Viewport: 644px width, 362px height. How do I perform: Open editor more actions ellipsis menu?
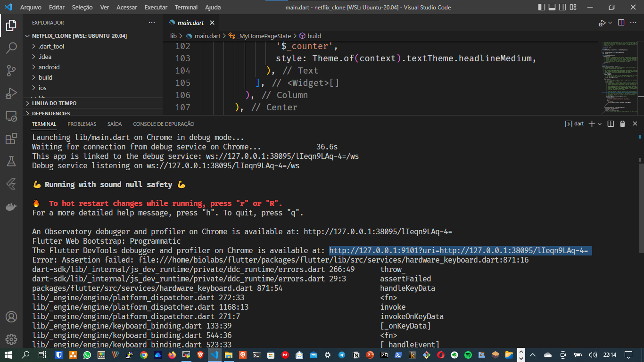coord(633,23)
